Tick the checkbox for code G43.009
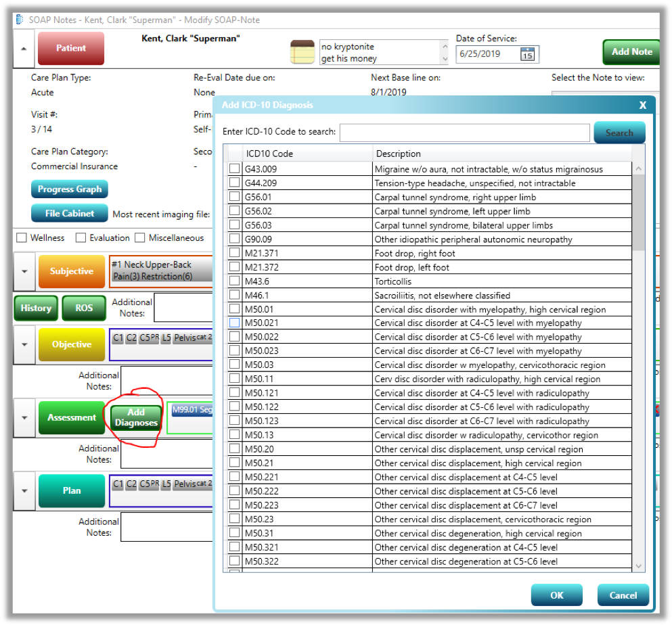Viewport: 672px width, 625px height. coord(234,168)
